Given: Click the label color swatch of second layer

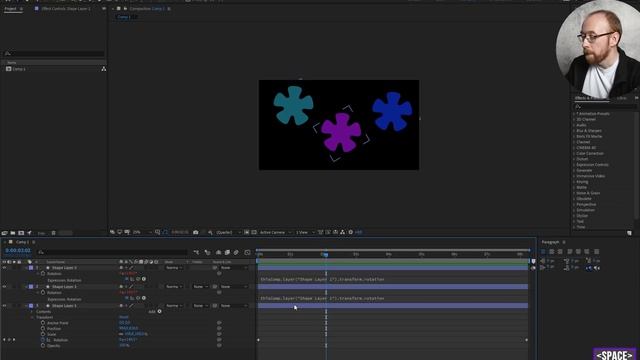Looking at the screenshot, I should click(31, 287).
